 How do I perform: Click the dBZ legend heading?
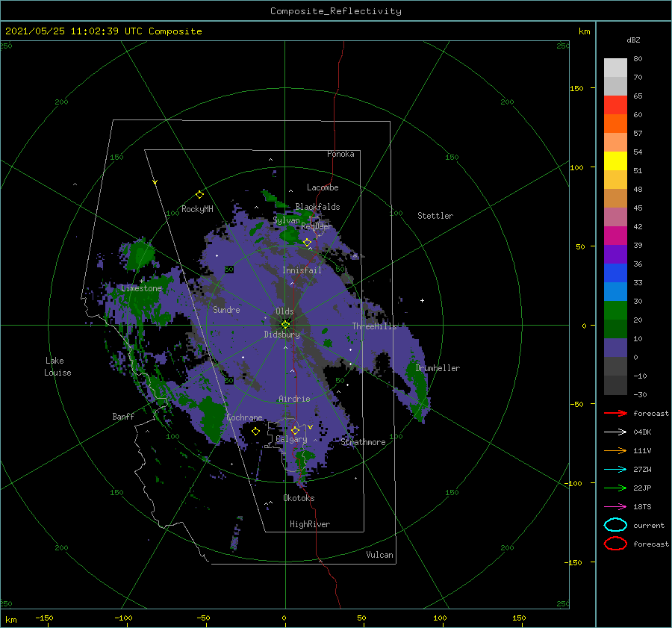633,40
